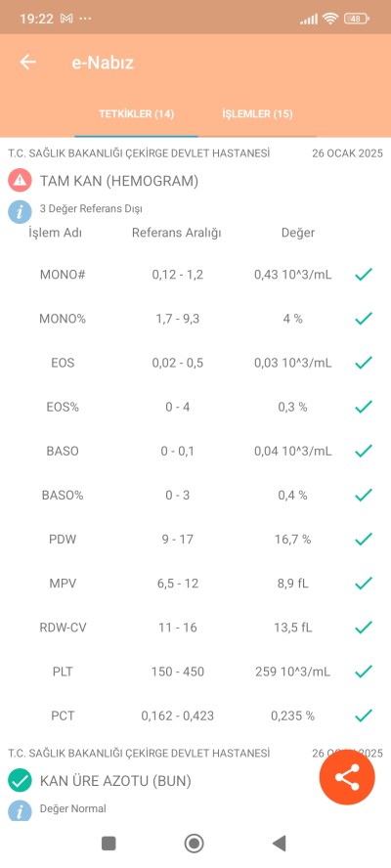Tap the MPV value 8,9 fL

click(x=293, y=583)
